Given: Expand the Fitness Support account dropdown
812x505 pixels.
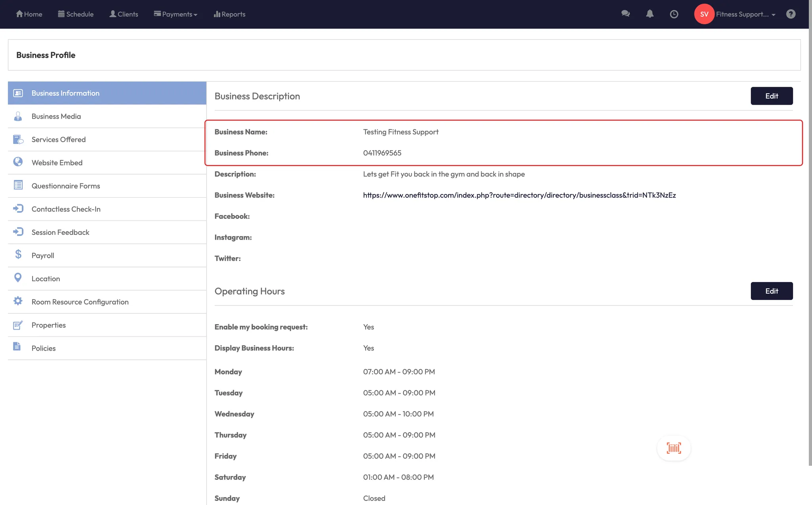Looking at the screenshot, I should tap(745, 14).
